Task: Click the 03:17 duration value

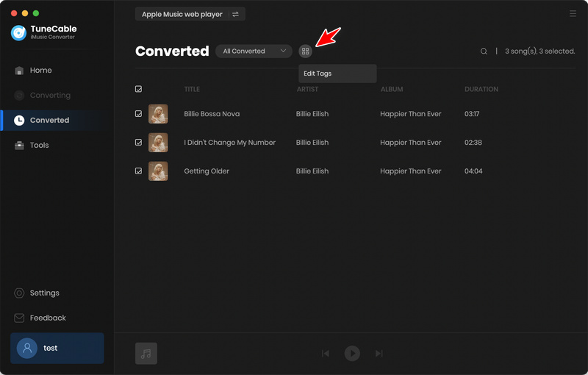Action: 472,114
